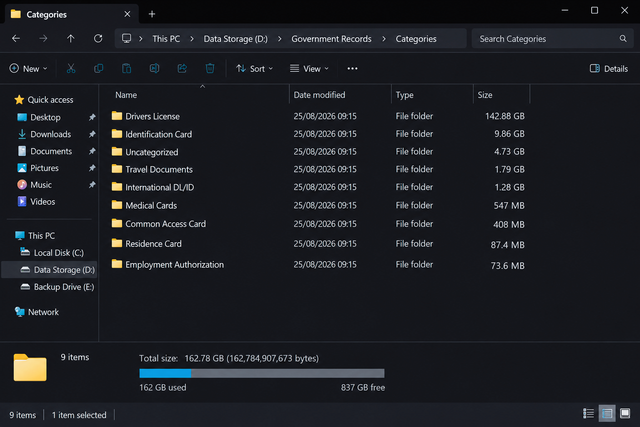The image size is (640, 427).
Task: Click the Network icon in sidebar
Action: click(x=19, y=312)
